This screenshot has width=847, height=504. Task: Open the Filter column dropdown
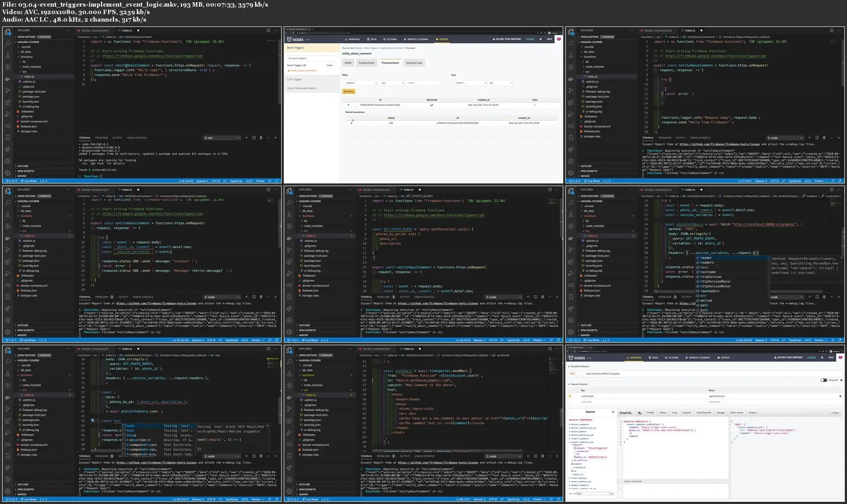point(360,83)
